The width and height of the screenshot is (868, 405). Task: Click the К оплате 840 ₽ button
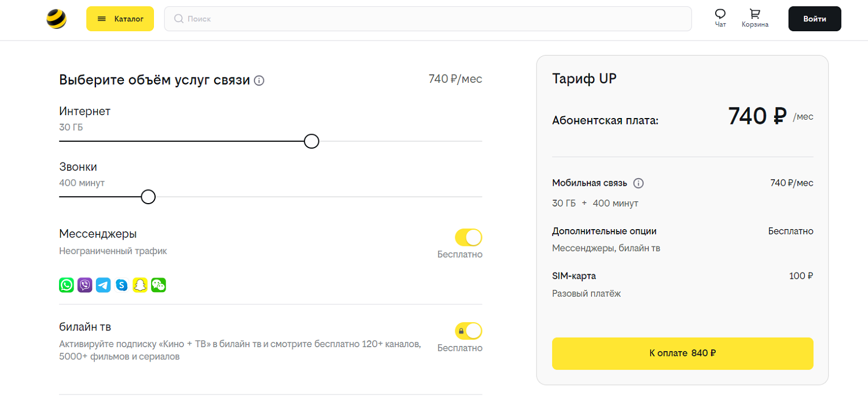[682, 354]
